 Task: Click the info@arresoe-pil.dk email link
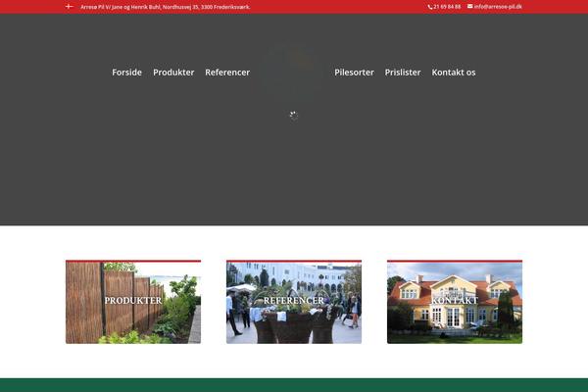pyautogui.click(x=498, y=7)
